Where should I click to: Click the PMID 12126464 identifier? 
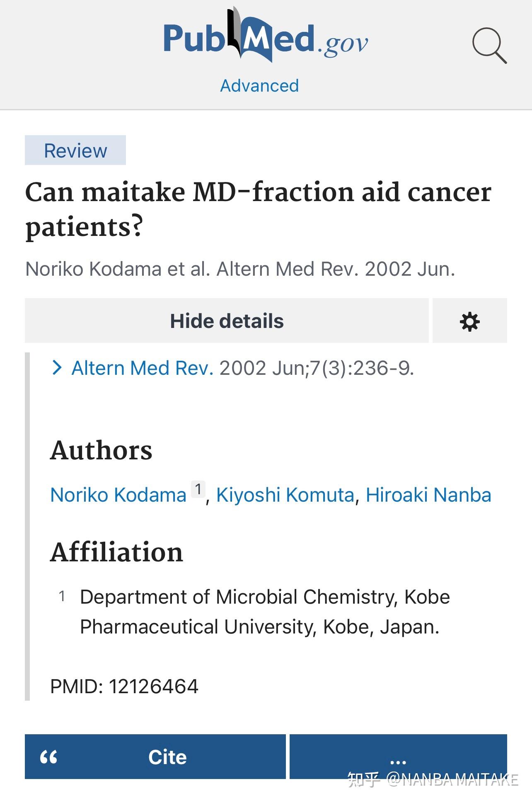[x=124, y=686]
